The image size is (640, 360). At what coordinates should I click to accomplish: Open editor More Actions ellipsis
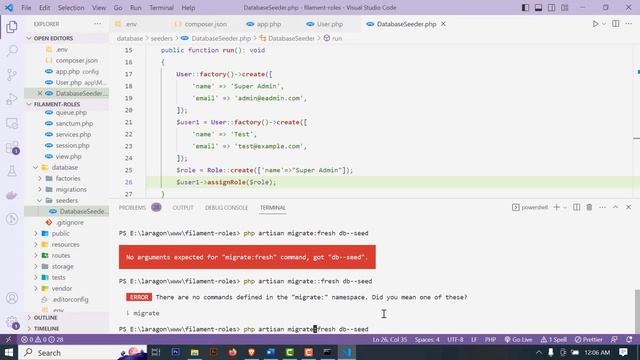pos(629,24)
